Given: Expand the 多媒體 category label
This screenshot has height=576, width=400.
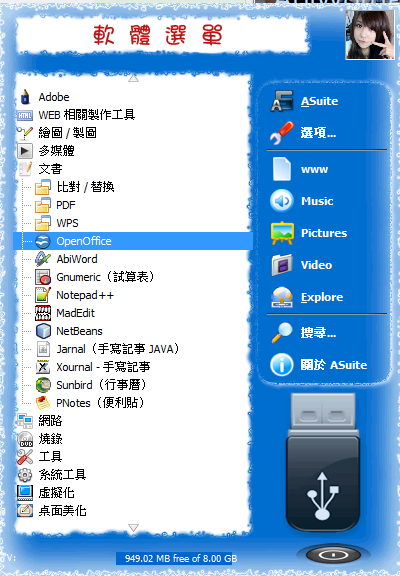Looking at the screenshot, I should 57,151.
